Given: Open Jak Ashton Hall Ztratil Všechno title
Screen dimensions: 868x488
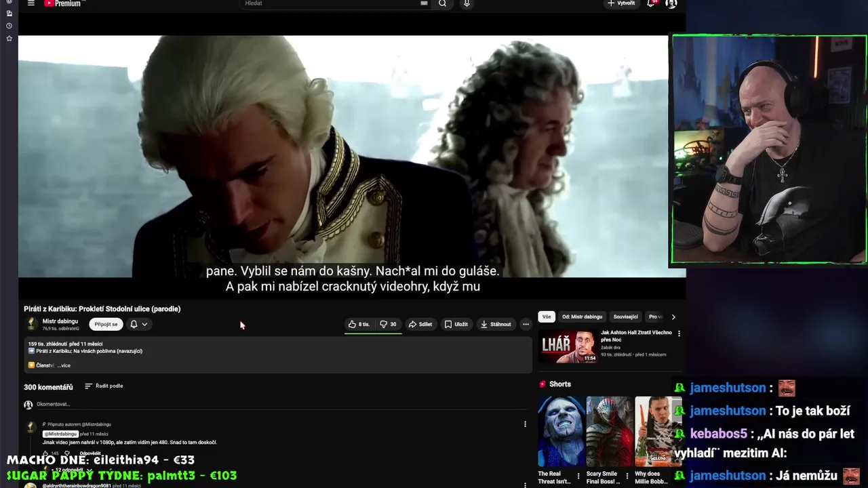Looking at the screenshot, I should 636,336.
